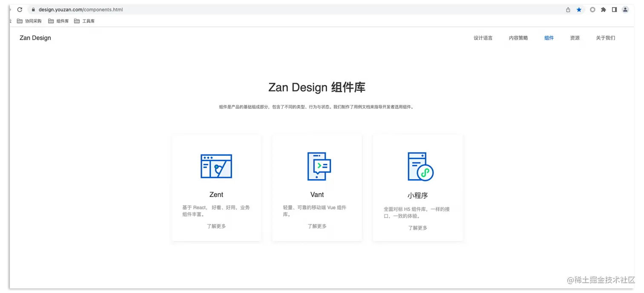Open the profile avatar icon
Screen dimensions: 644x293
(625, 9)
